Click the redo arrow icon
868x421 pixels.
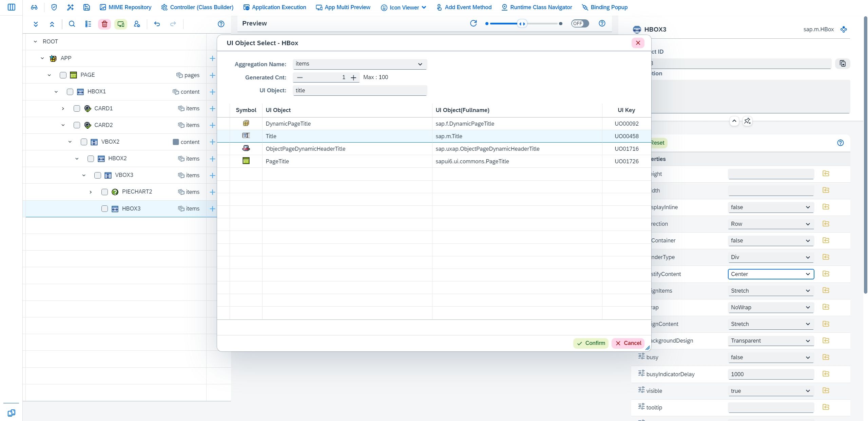pos(173,24)
